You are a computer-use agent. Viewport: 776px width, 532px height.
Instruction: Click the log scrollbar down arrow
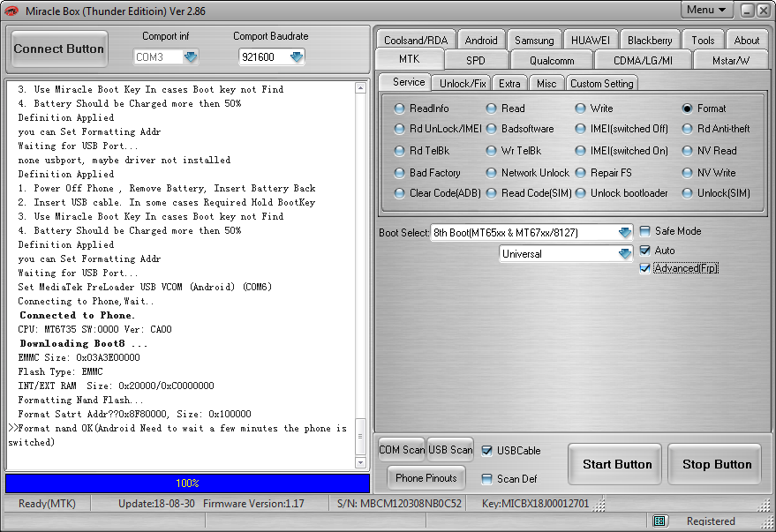point(360,463)
